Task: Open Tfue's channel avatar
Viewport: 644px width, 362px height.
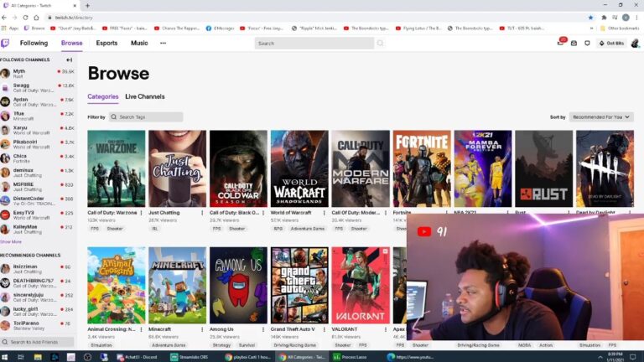Action: [5, 116]
